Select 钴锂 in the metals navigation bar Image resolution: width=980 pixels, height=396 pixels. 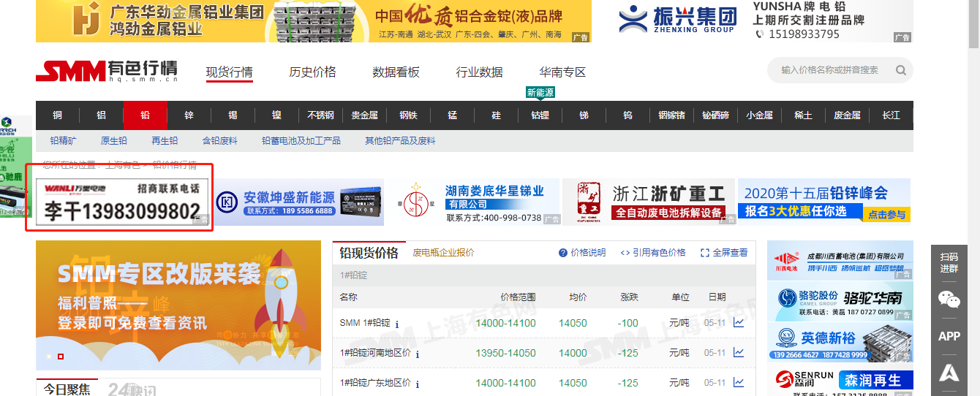coord(540,115)
